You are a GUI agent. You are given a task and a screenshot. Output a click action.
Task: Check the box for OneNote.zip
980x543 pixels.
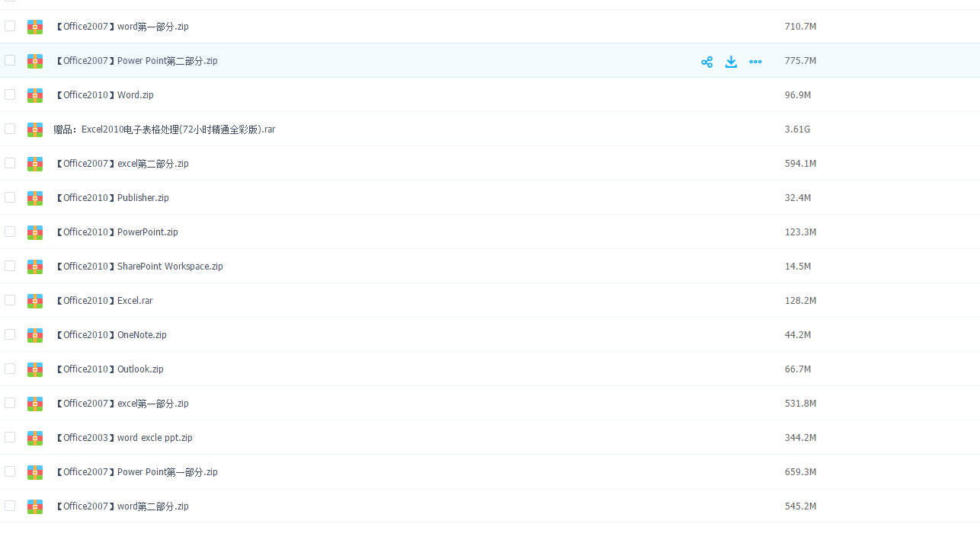click(10, 334)
